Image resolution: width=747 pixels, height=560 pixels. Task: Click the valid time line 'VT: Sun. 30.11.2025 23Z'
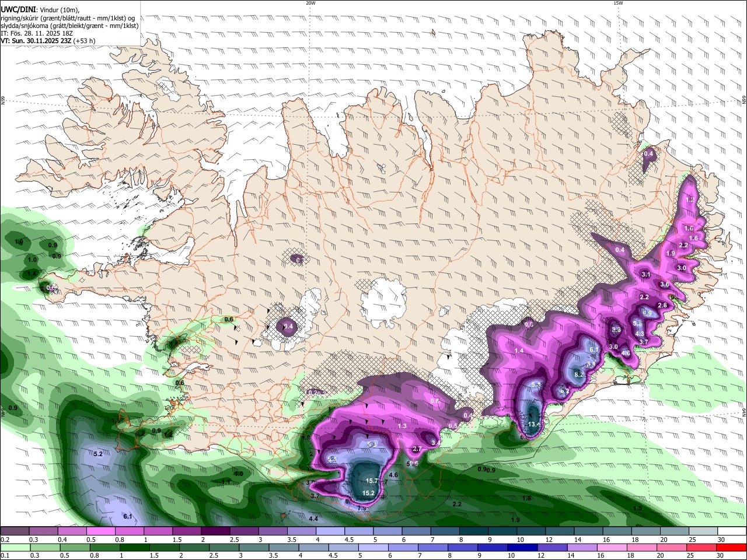tap(37, 41)
